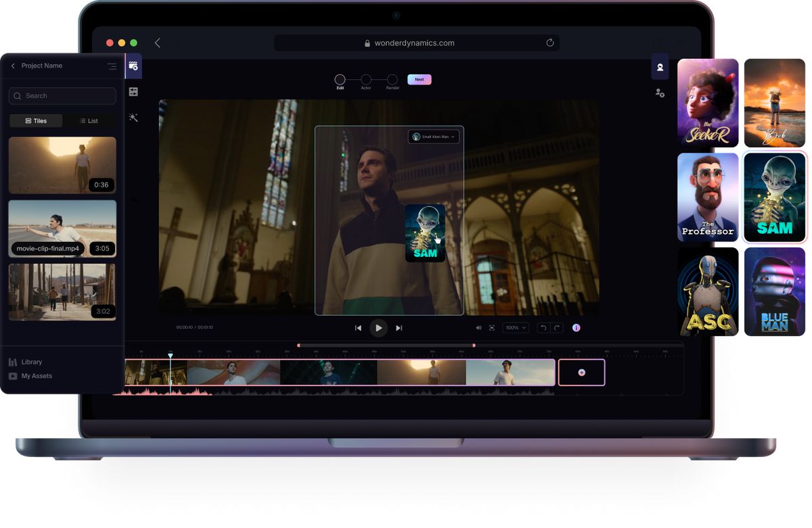This screenshot has width=812, height=528.
Task: Go to the Actor step
Action: tap(366, 80)
